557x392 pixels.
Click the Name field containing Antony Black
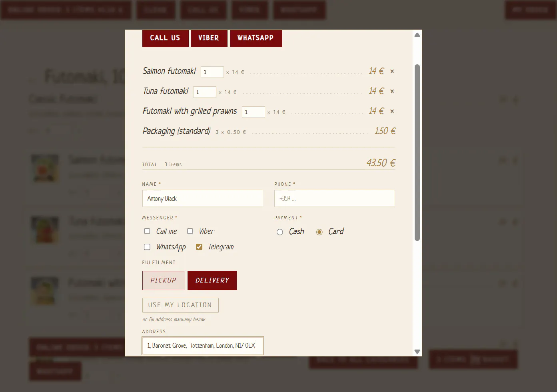[203, 199]
